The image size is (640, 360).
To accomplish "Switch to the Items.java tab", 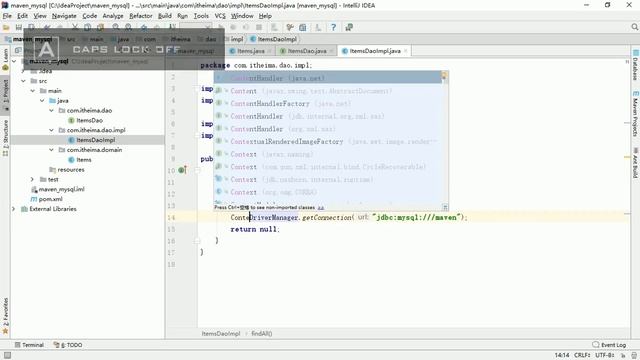I will point(251,51).
